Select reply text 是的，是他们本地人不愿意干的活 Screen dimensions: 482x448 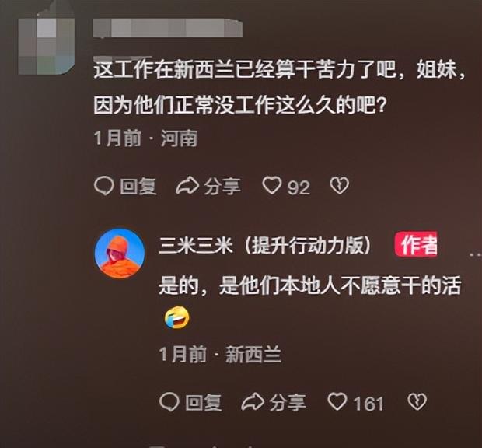pos(310,286)
